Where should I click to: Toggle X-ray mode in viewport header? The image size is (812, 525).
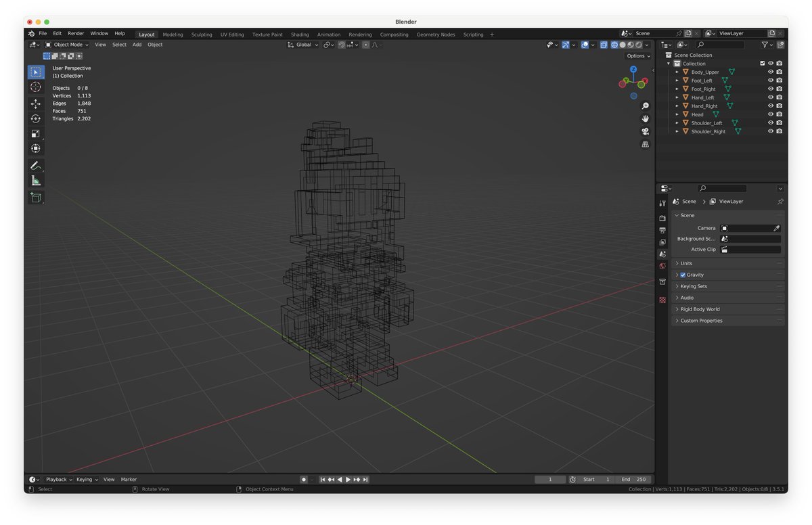[x=604, y=45]
